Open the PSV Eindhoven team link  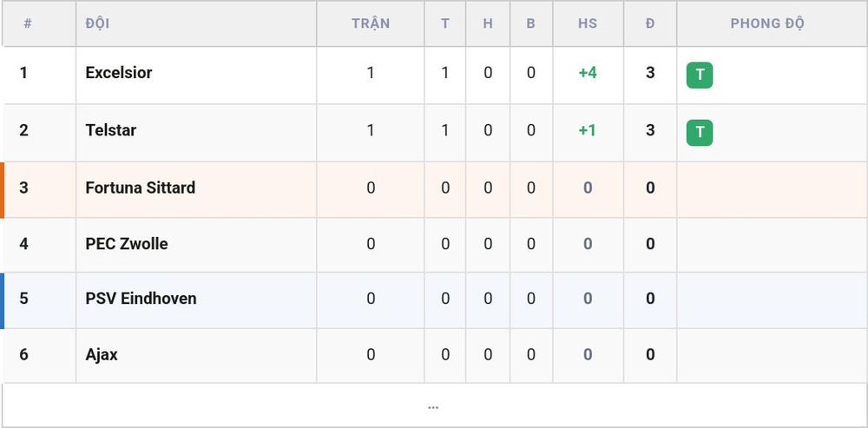click(141, 299)
